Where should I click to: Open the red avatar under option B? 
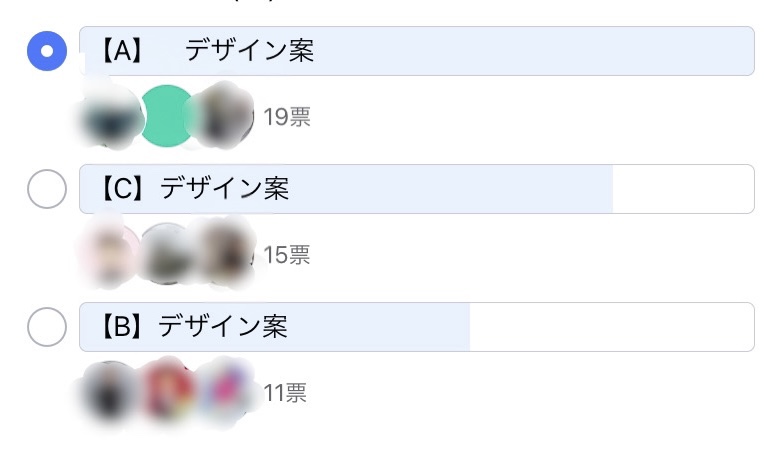(x=167, y=391)
